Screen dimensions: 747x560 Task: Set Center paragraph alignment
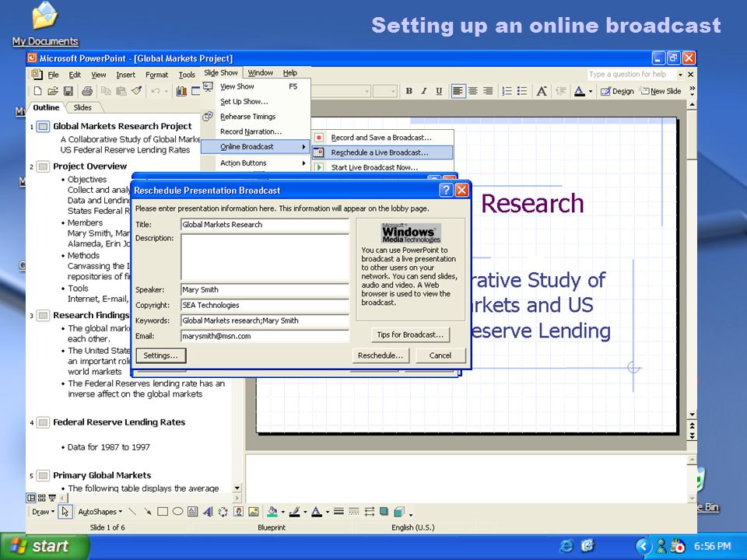point(472,91)
